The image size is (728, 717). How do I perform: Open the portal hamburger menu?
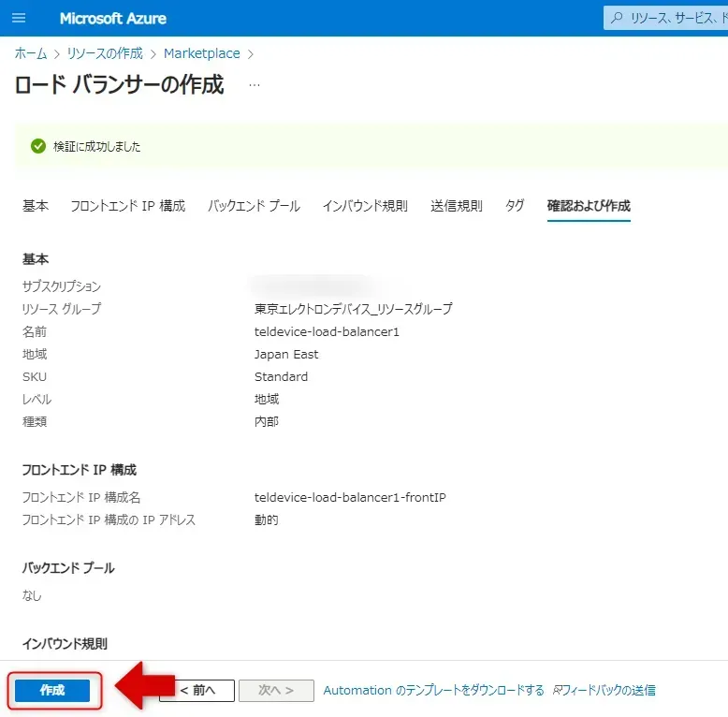pyautogui.click(x=19, y=18)
